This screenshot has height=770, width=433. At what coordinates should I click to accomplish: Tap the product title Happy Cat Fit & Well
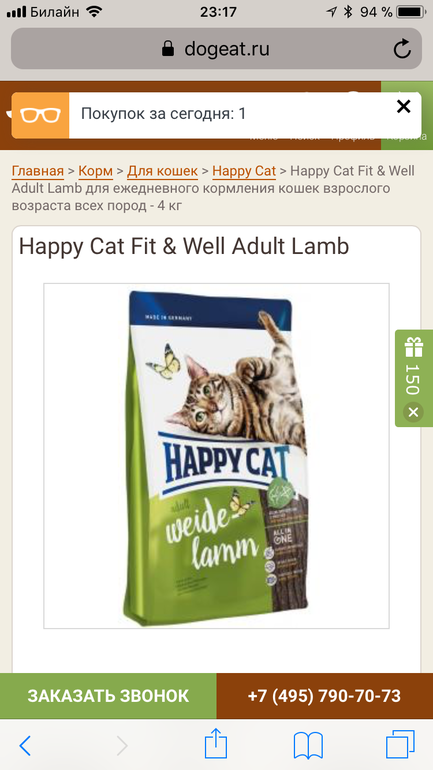(x=184, y=247)
